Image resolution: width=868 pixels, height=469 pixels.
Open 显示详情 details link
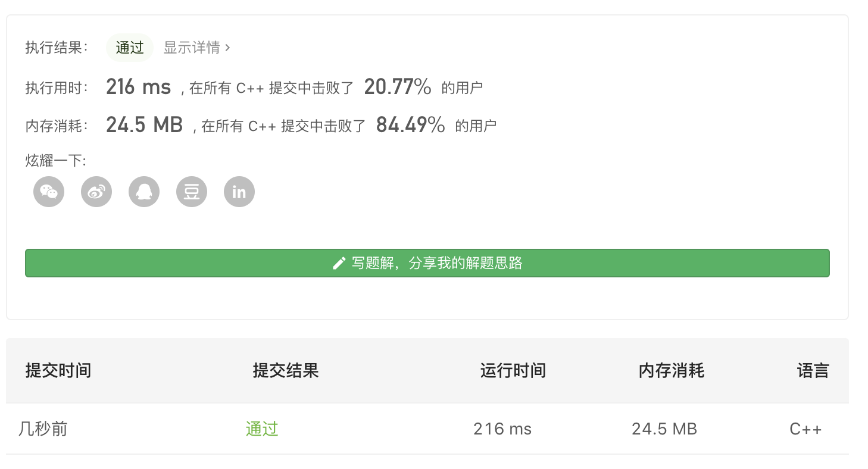192,48
